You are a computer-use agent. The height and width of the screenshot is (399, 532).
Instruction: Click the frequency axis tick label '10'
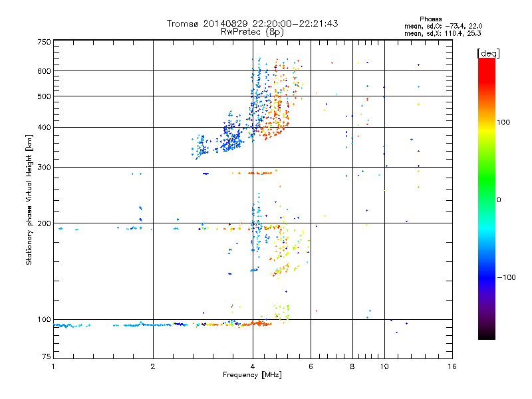[x=384, y=366]
